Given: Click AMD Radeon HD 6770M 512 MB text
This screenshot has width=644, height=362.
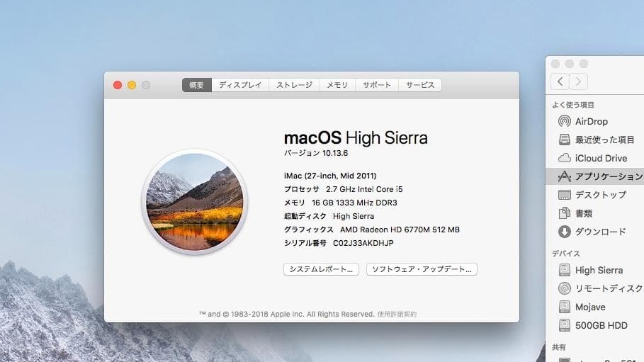Looking at the screenshot, I should tap(400, 230).
